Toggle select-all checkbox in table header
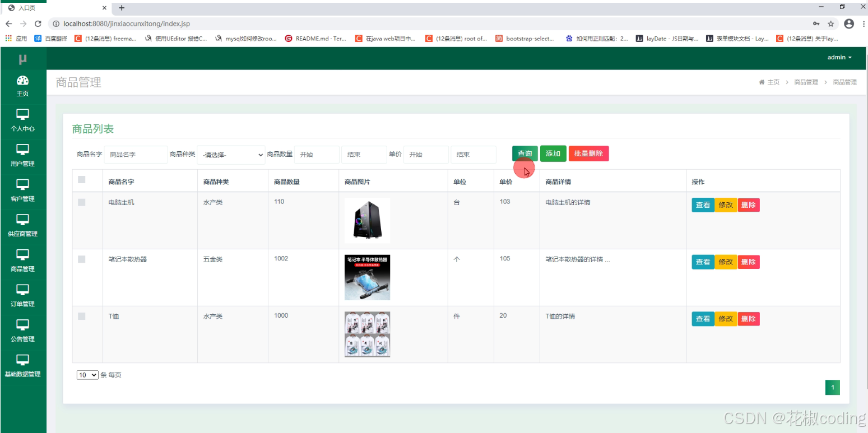Viewport: 868px width, 433px height. [x=82, y=180]
